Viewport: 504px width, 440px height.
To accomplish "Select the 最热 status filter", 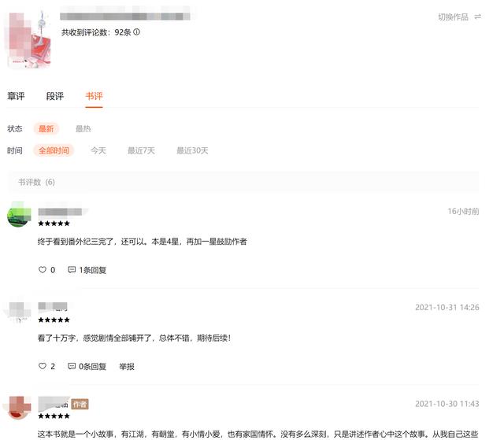I will [83, 129].
